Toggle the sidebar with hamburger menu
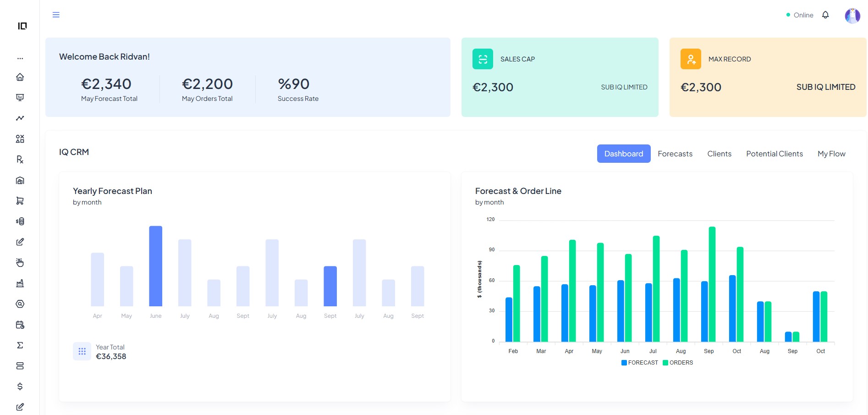This screenshot has height=415, width=868. click(56, 15)
